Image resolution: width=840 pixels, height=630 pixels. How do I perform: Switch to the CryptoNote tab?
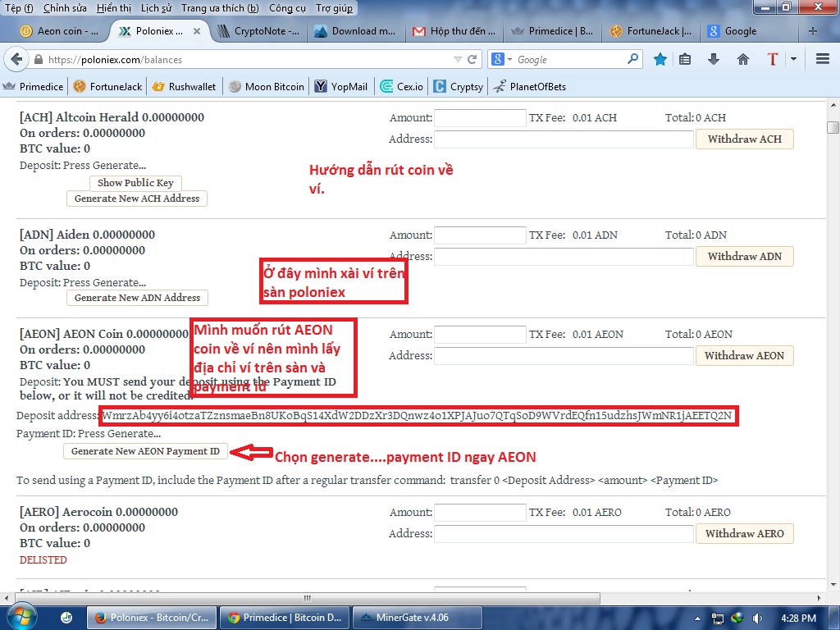[x=258, y=31]
